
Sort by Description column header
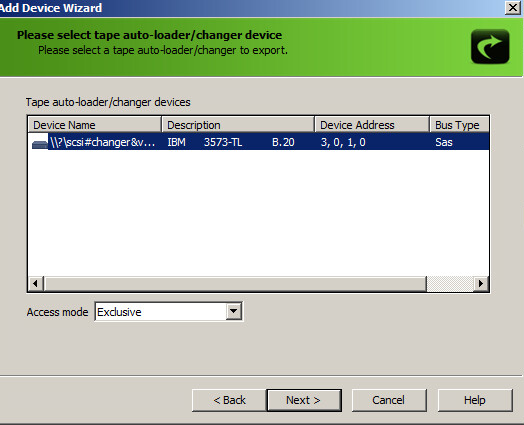pos(238,125)
